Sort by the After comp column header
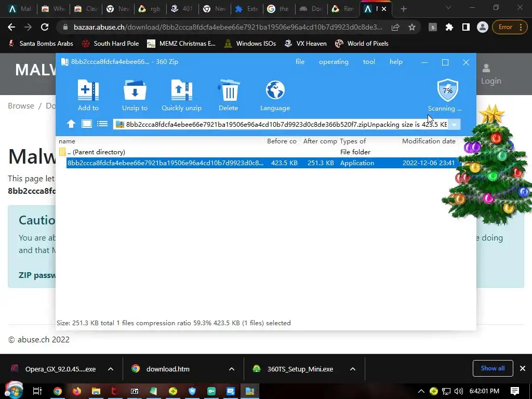 pyautogui.click(x=320, y=141)
